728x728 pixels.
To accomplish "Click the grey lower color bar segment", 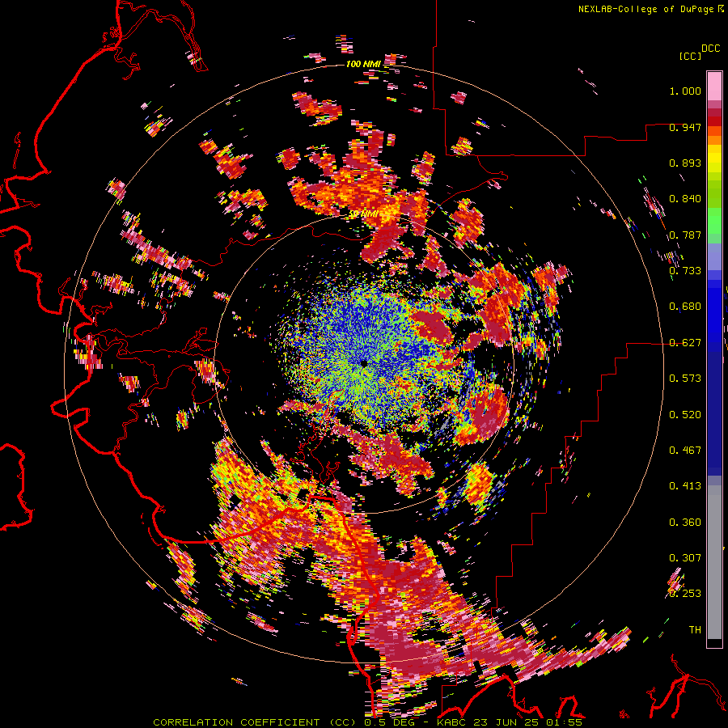I will coord(714,562).
